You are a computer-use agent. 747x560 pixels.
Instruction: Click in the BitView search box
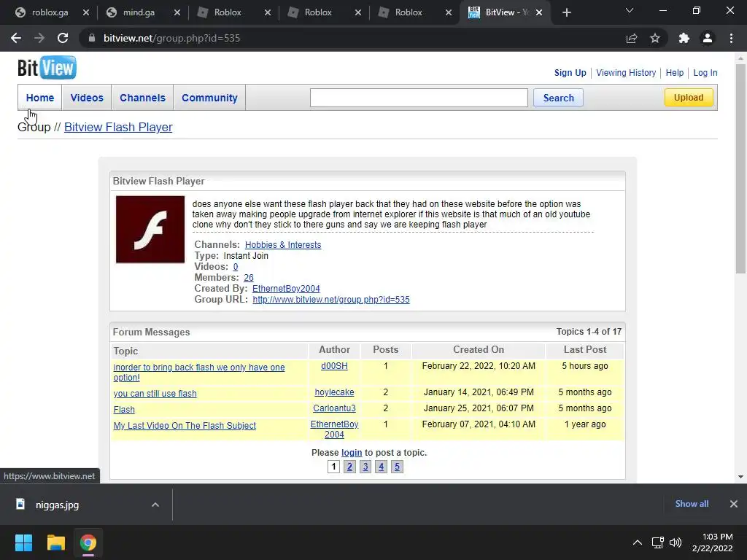(419, 98)
